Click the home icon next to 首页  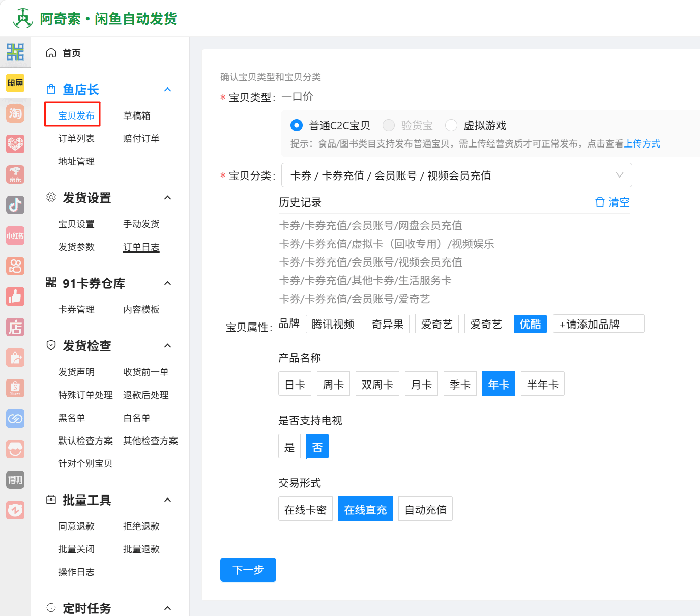[51, 53]
